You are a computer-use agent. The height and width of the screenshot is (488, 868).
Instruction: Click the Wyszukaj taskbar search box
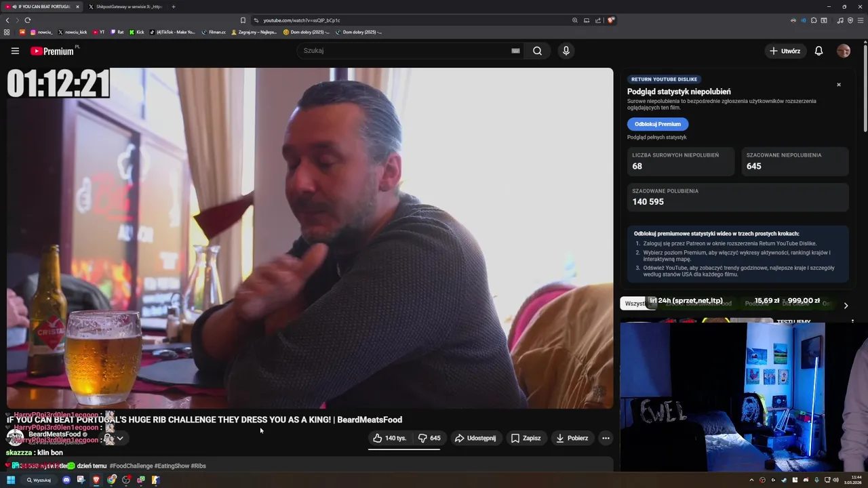(x=39, y=480)
